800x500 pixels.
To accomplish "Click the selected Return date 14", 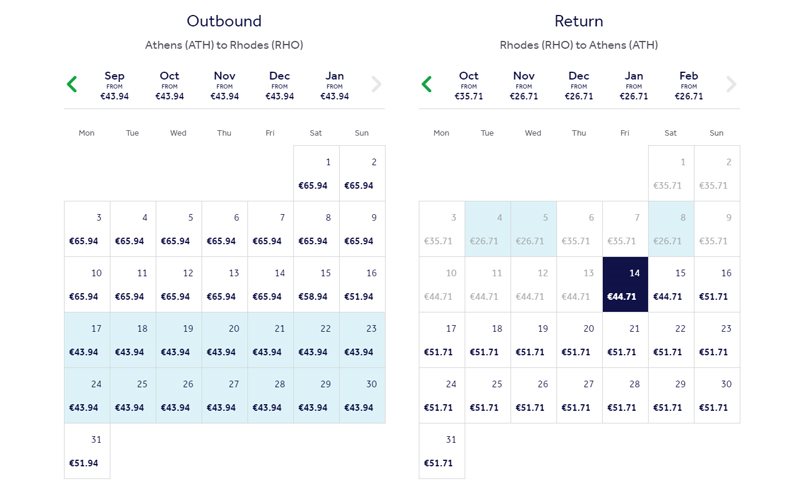I will click(626, 284).
